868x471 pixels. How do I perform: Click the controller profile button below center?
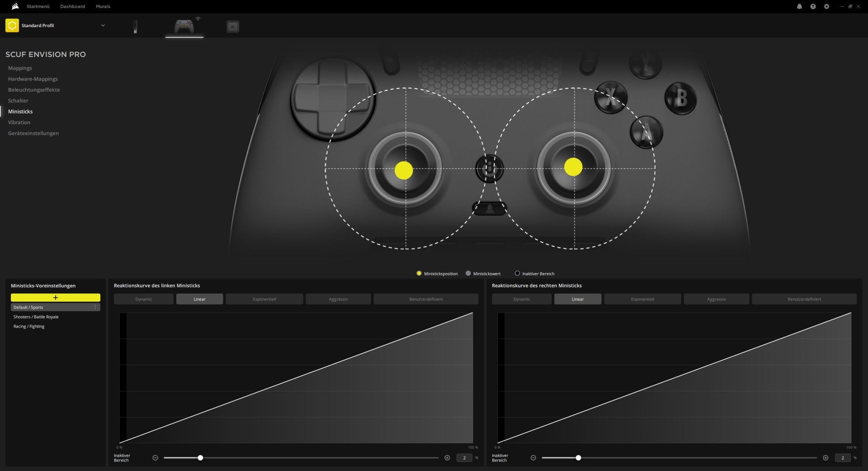click(490, 209)
